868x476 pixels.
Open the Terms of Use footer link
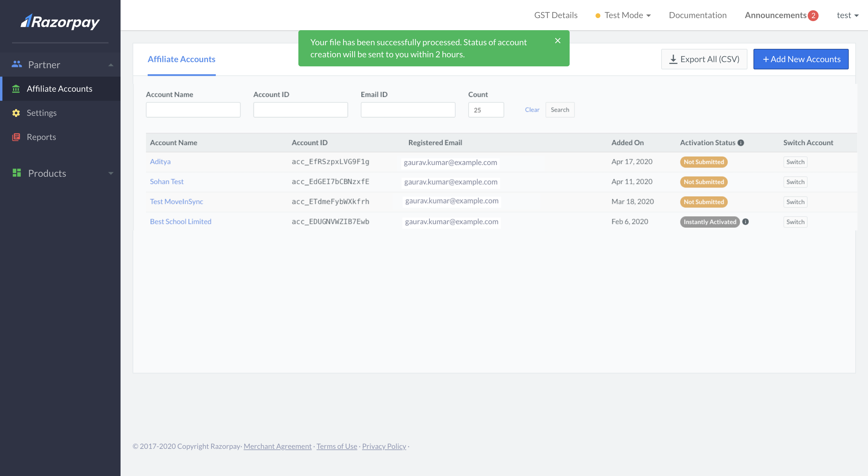(x=337, y=446)
